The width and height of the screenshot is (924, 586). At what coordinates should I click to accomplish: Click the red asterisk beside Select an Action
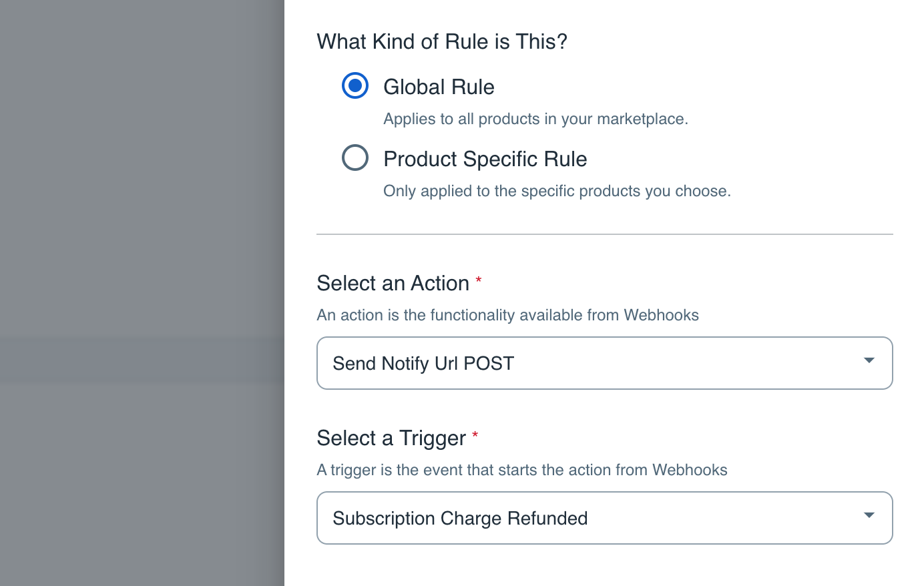click(479, 280)
